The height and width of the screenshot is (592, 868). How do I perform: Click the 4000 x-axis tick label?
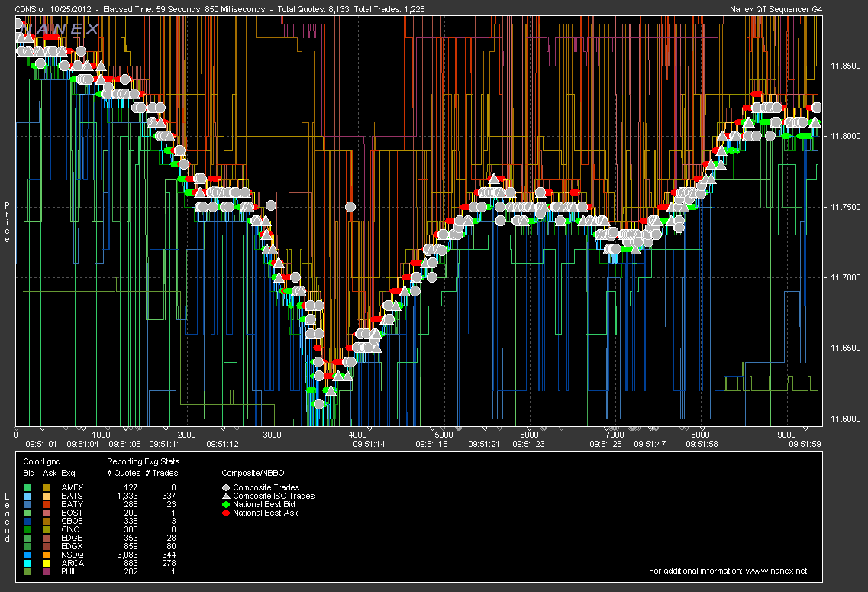pos(358,435)
